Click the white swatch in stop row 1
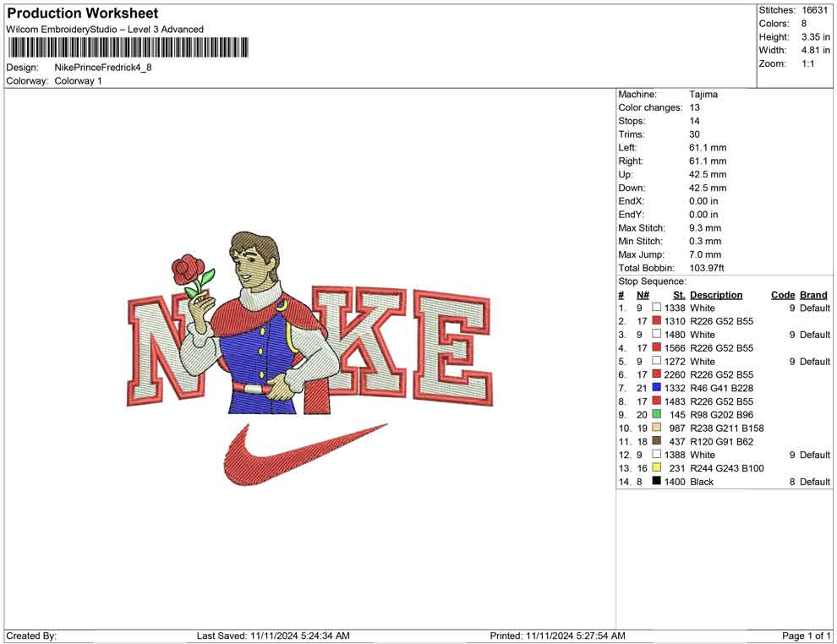 tap(657, 308)
